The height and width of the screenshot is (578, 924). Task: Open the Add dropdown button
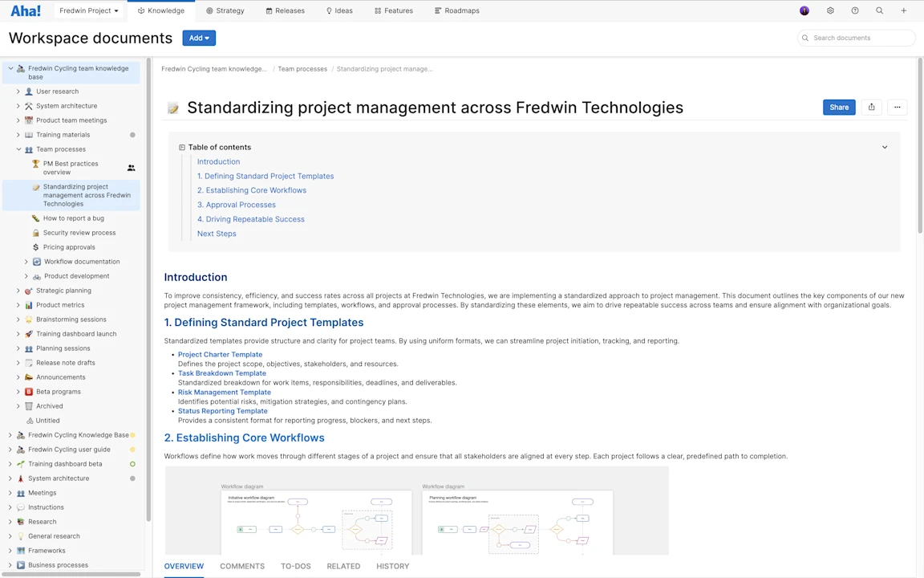pos(199,38)
